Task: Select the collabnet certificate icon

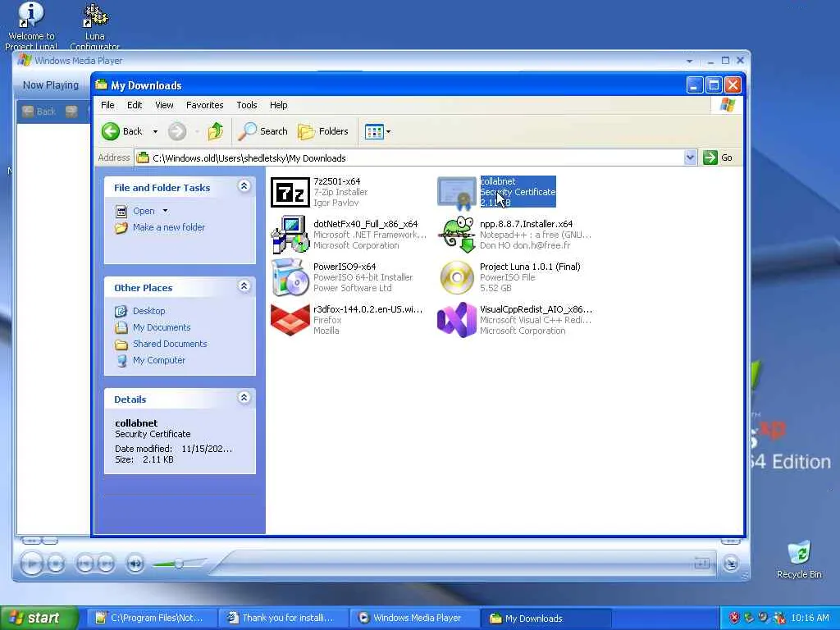Action: [x=456, y=192]
